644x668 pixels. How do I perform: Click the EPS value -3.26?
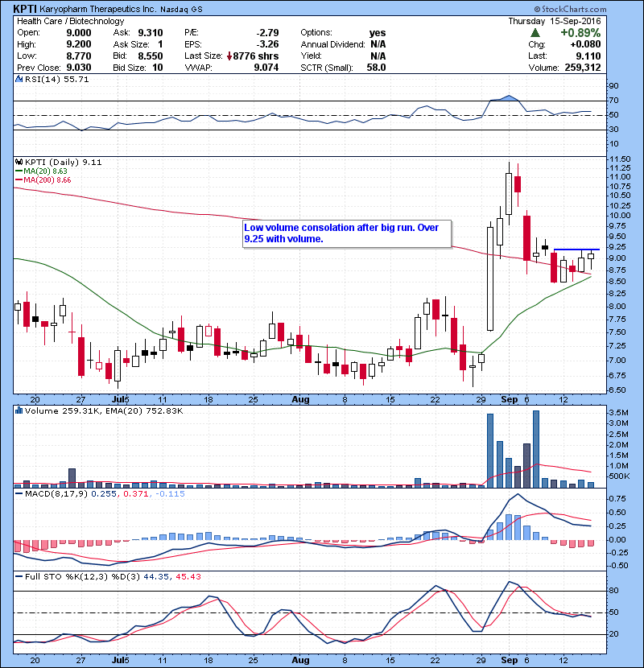point(267,44)
